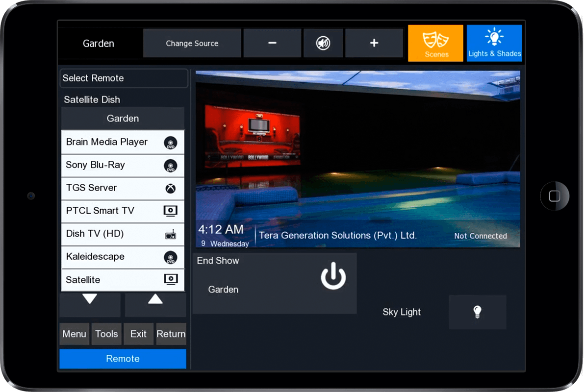Open the Change Source dropdown

point(192,43)
